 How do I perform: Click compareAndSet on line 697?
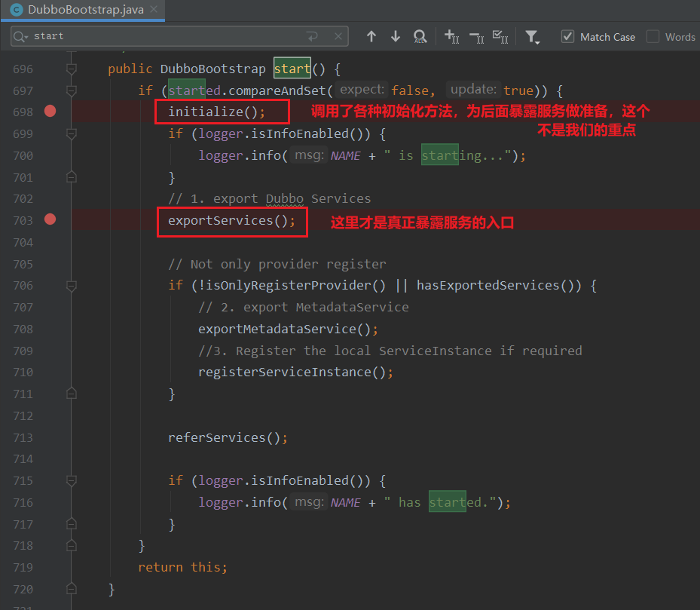tap(277, 90)
